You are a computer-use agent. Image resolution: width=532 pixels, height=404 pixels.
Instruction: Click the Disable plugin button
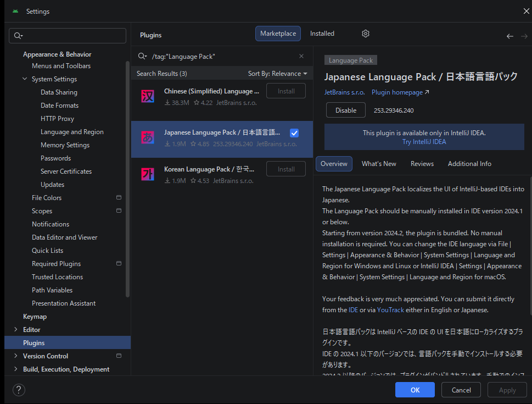click(346, 110)
